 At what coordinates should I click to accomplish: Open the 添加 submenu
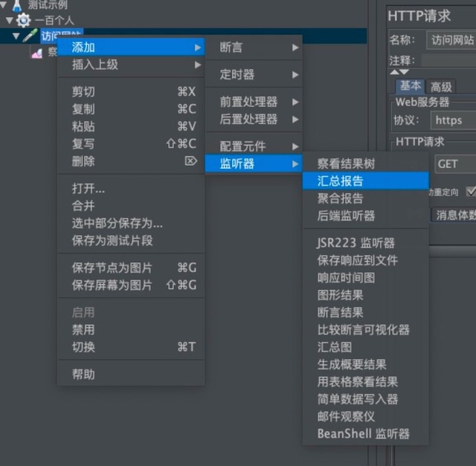pos(131,48)
